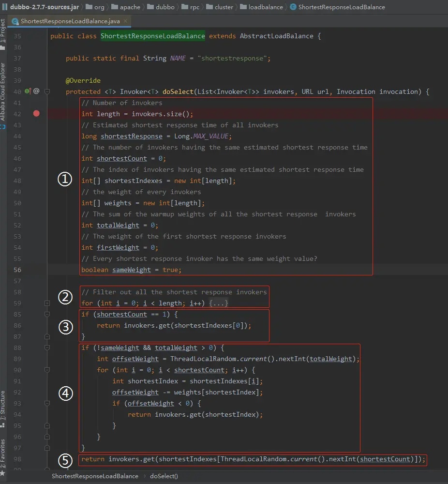Close the ShortestResponseLoadBalance.java tab
448x484 pixels.
coord(124,22)
